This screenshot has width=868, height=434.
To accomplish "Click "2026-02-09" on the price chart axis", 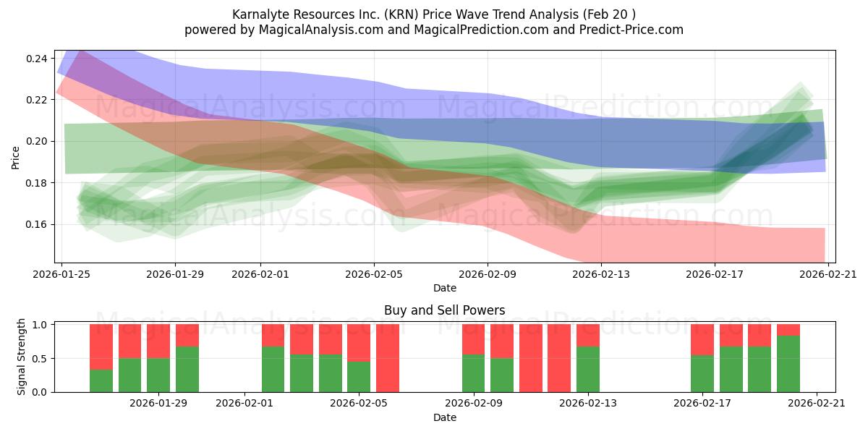I will (488, 274).
